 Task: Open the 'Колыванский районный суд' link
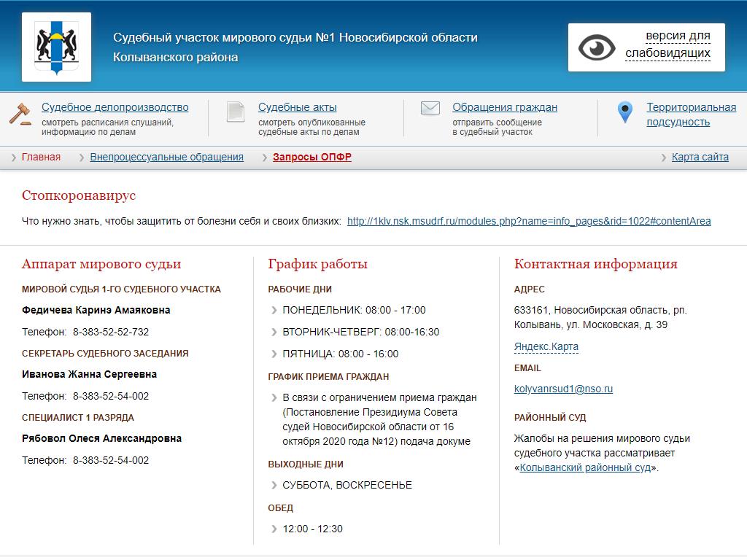[x=585, y=467]
